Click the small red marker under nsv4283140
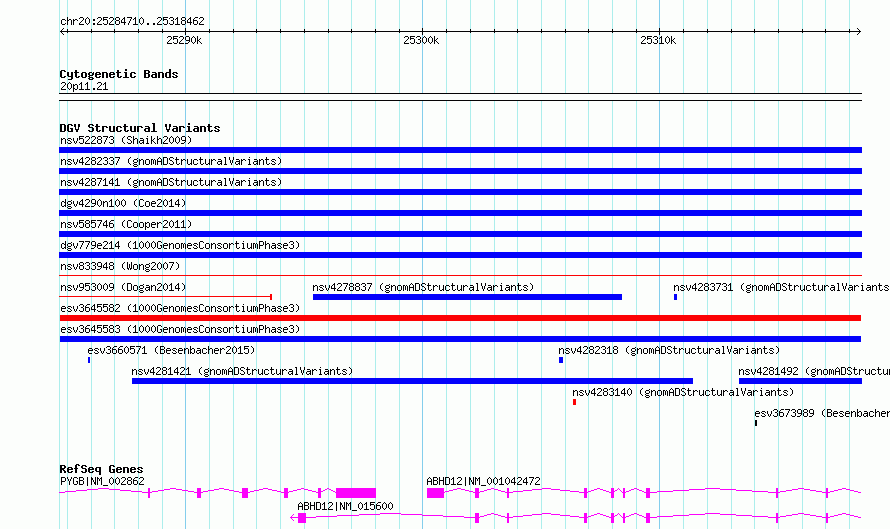The height and width of the screenshot is (529, 890). point(574,402)
